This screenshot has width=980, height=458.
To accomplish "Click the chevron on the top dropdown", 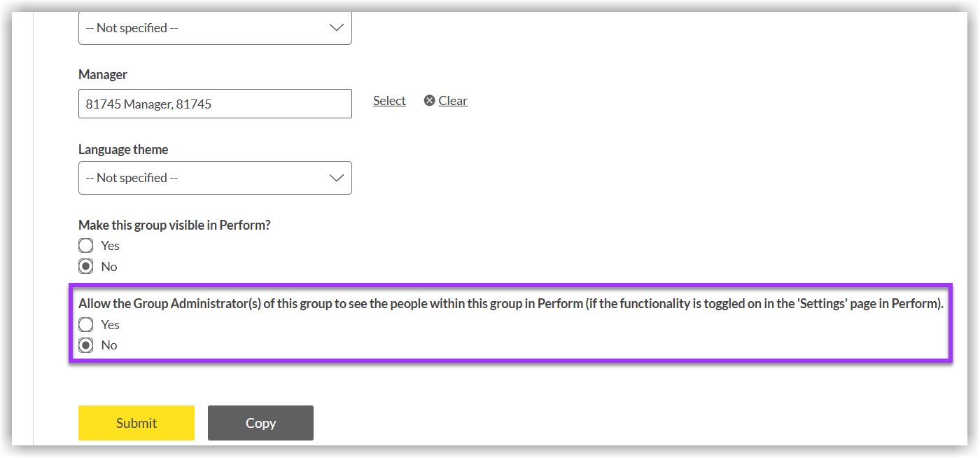I will 336,28.
